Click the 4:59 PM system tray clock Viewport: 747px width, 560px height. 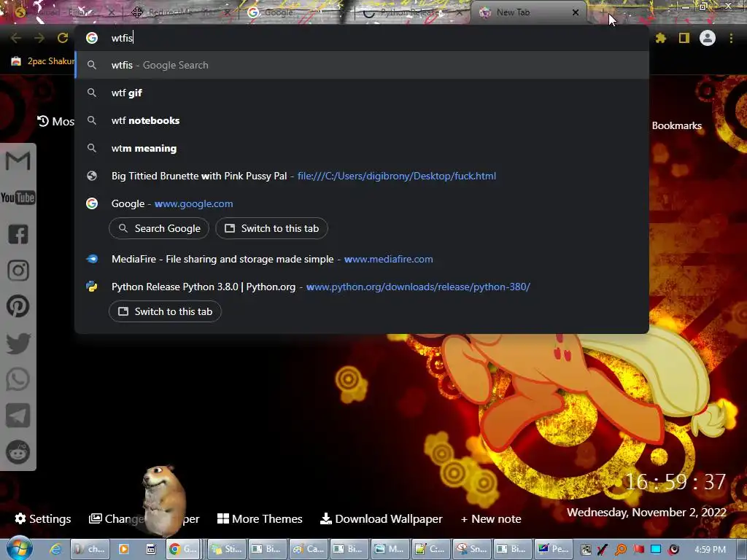pyautogui.click(x=710, y=550)
